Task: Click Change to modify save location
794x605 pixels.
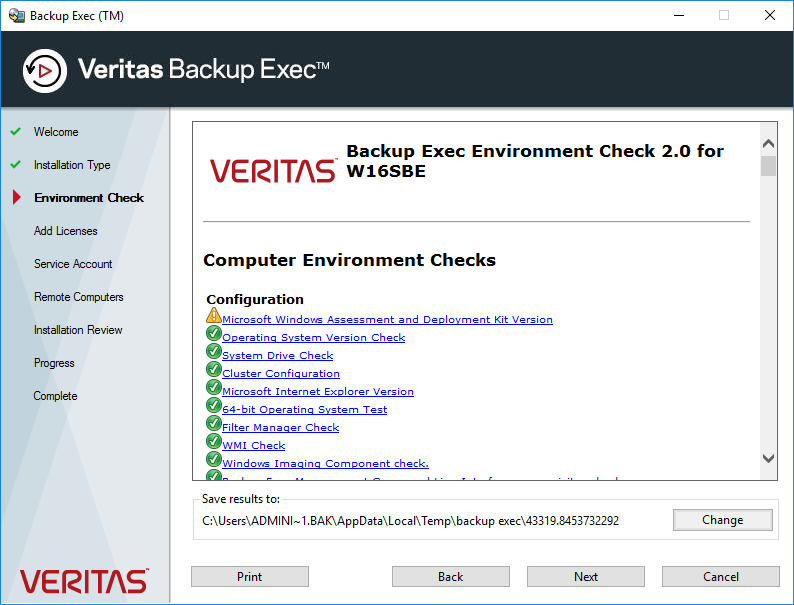Action: 723,520
